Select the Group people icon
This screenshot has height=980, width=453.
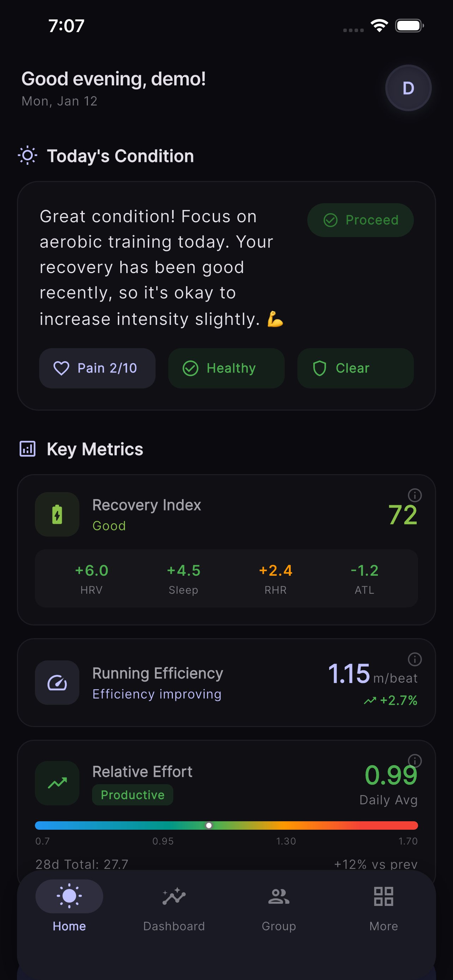pyautogui.click(x=278, y=895)
